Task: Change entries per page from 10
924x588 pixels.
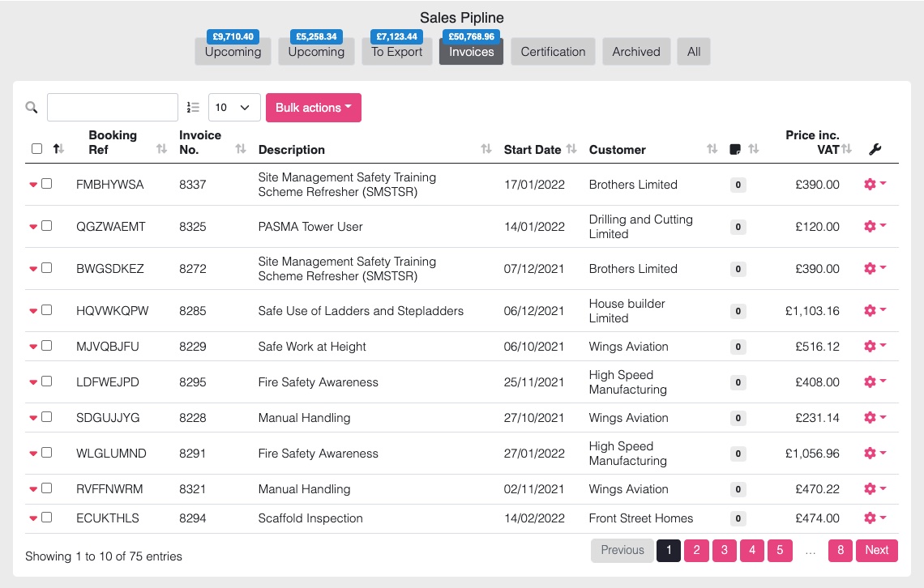Action: 234,108
